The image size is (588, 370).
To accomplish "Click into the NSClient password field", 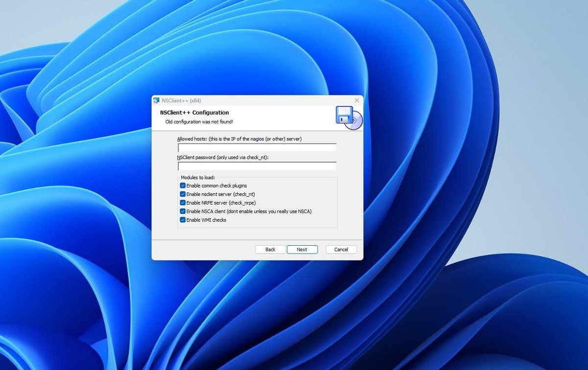I will pyautogui.click(x=257, y=166).
